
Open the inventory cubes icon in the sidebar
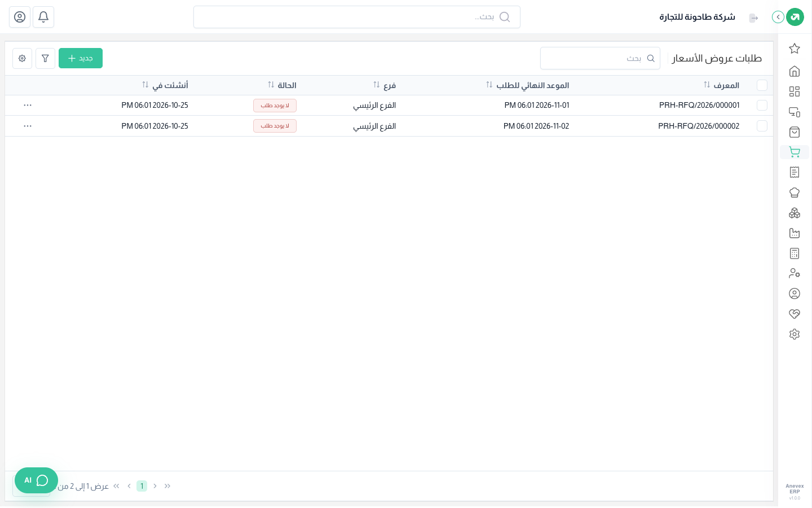(x=795, y=213)
